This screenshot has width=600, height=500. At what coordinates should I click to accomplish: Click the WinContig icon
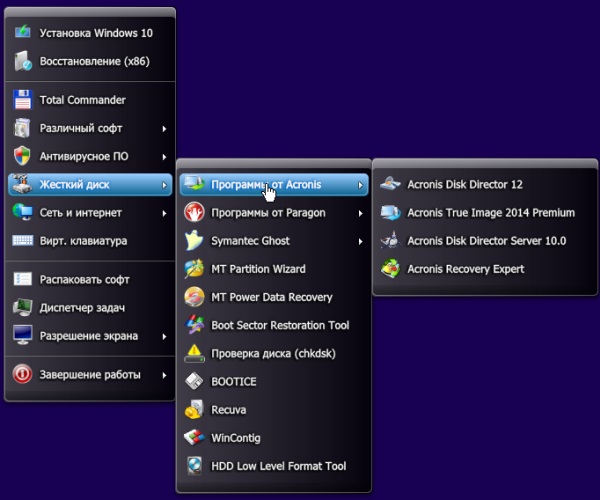[194, 438]
